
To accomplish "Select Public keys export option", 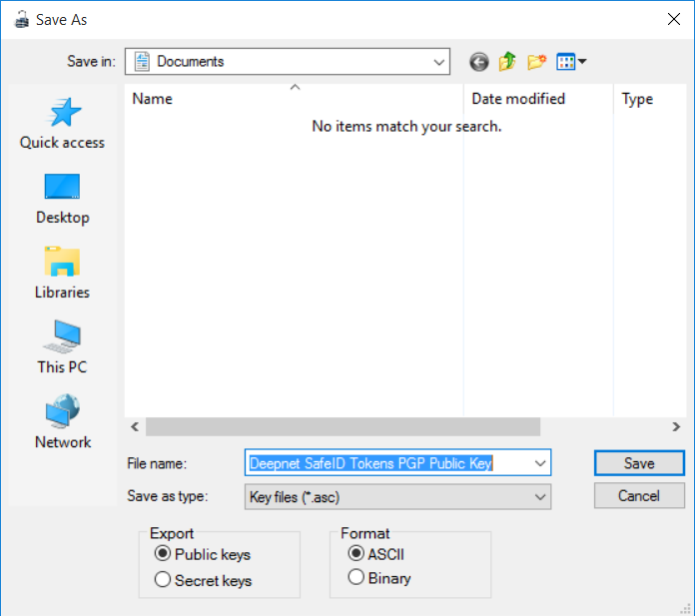I will pos(163,554).
